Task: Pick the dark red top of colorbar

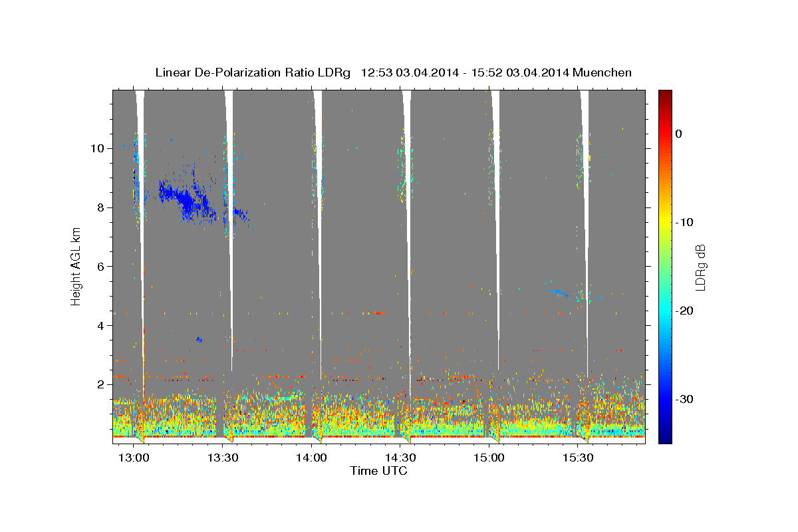Action: coord(664,94)
